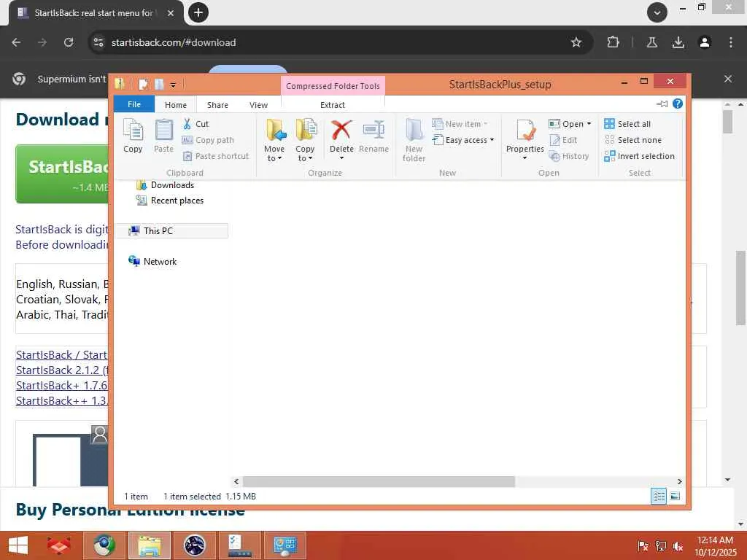Select Recent places in navigation pane
This screenshot has width=747, height=560.
[x=170, y=201]
